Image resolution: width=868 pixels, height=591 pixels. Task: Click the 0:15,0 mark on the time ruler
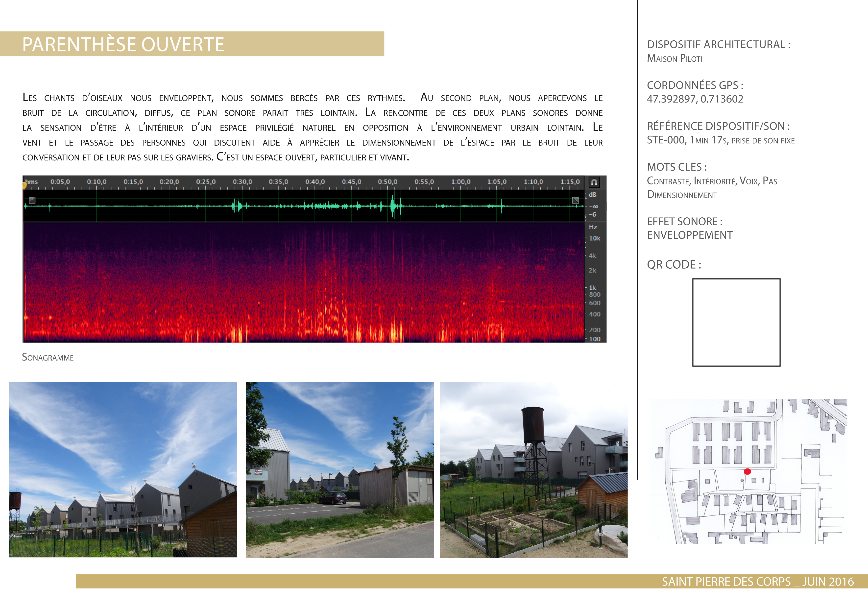click(x=133, y=182)
